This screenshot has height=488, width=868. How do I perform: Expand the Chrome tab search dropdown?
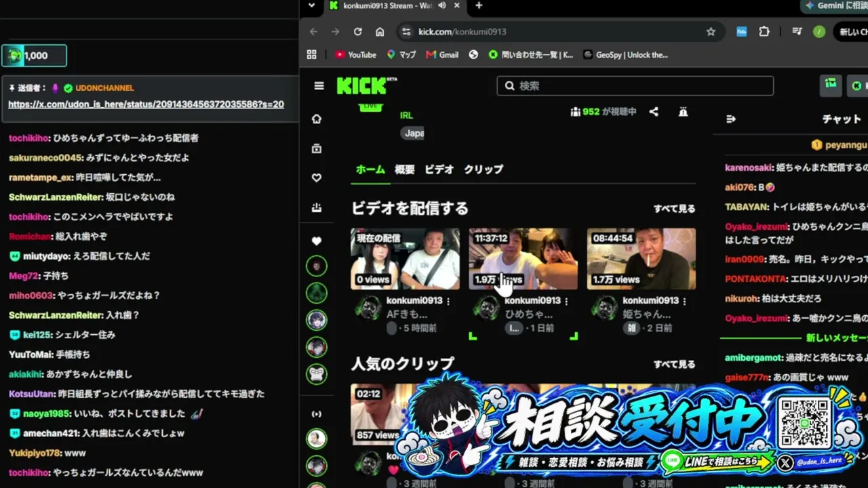point(311,6)
